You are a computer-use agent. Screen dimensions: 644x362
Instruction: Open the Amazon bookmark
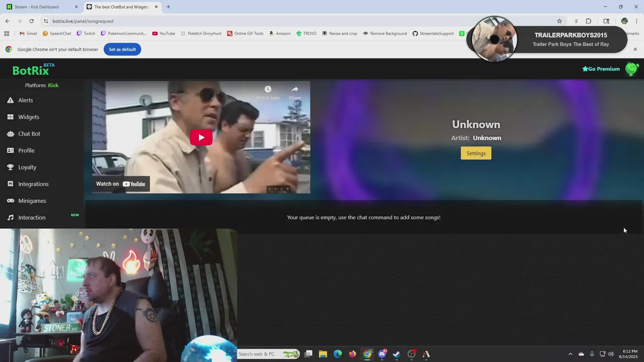(x=280, y=34)
